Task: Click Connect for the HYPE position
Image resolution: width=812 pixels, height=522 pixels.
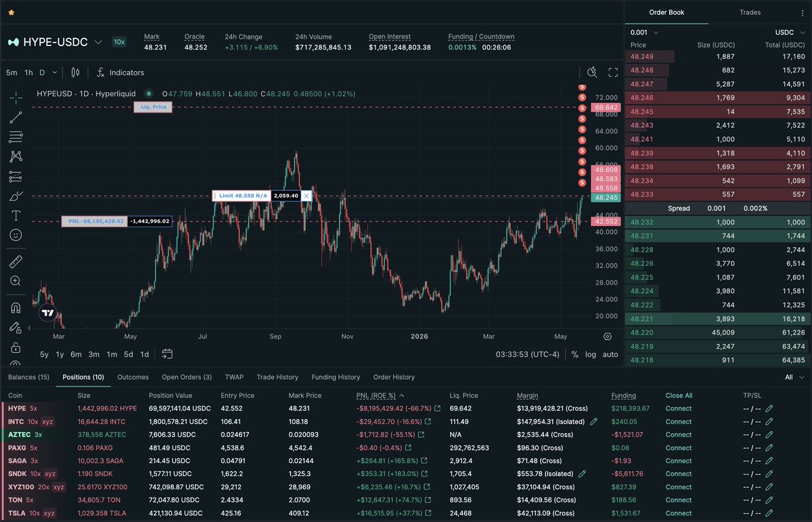Action: click(679, 409)
